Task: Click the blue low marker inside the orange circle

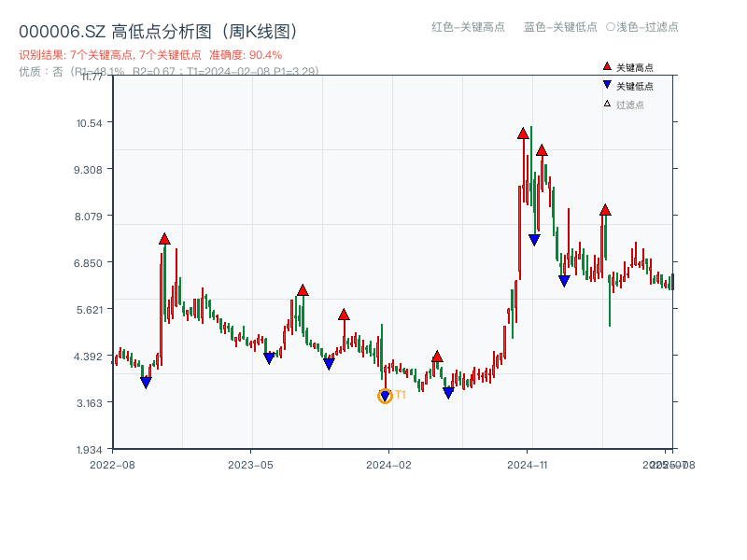Action: point(385,394)
